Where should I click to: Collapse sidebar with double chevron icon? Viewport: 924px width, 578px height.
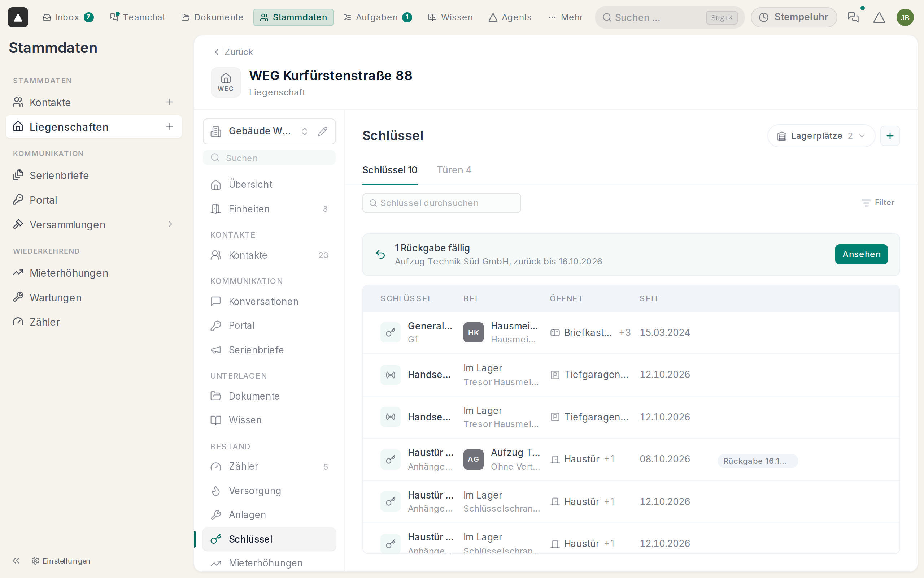pyautogui.click(x=16, y=560)
